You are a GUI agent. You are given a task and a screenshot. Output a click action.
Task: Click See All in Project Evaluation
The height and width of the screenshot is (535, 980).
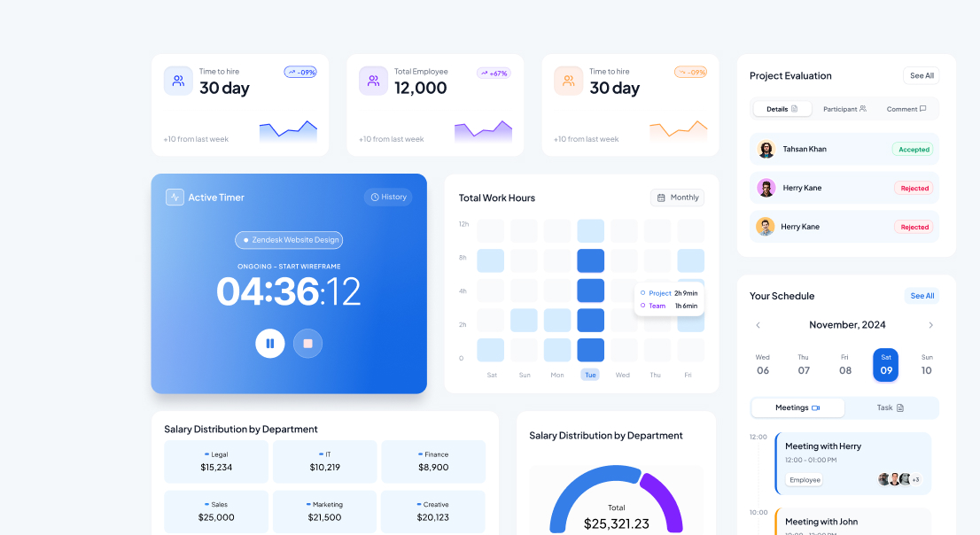(x=922, y=75)
